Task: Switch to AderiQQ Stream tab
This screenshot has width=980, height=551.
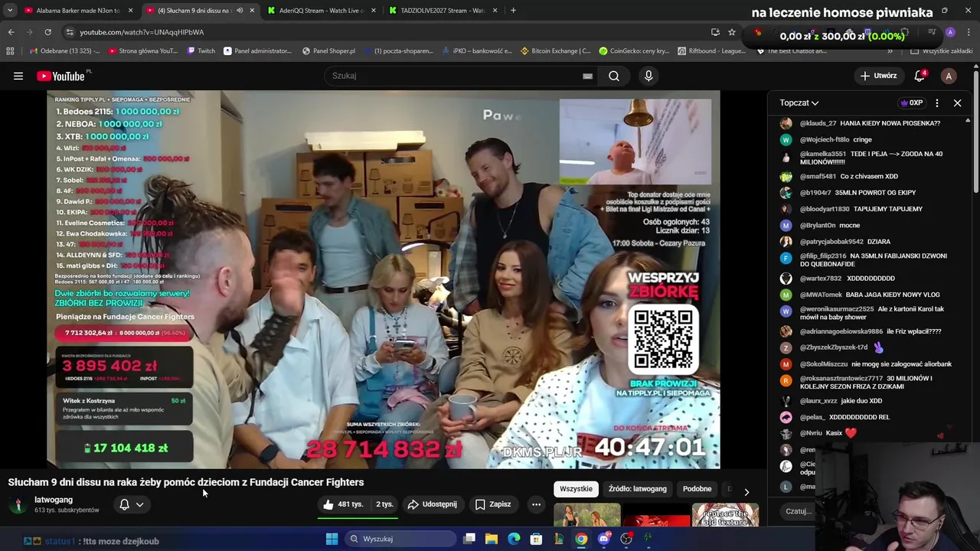Action: tap(320, 11)
